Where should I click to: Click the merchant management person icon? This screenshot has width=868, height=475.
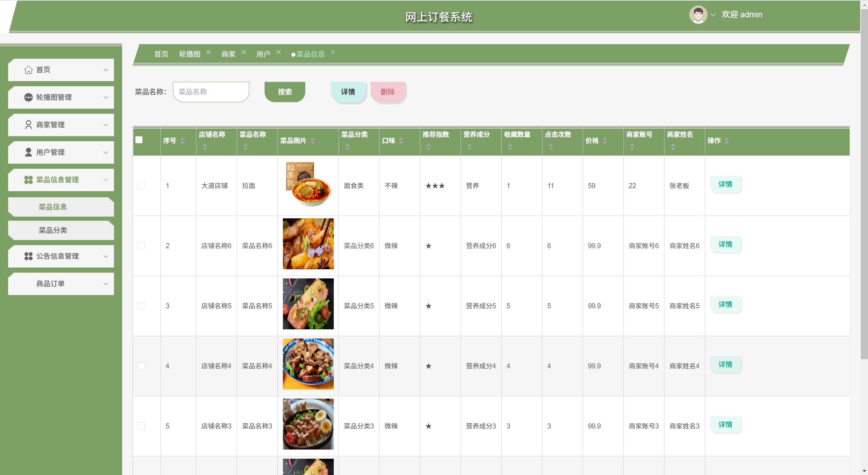coord(28,125)
